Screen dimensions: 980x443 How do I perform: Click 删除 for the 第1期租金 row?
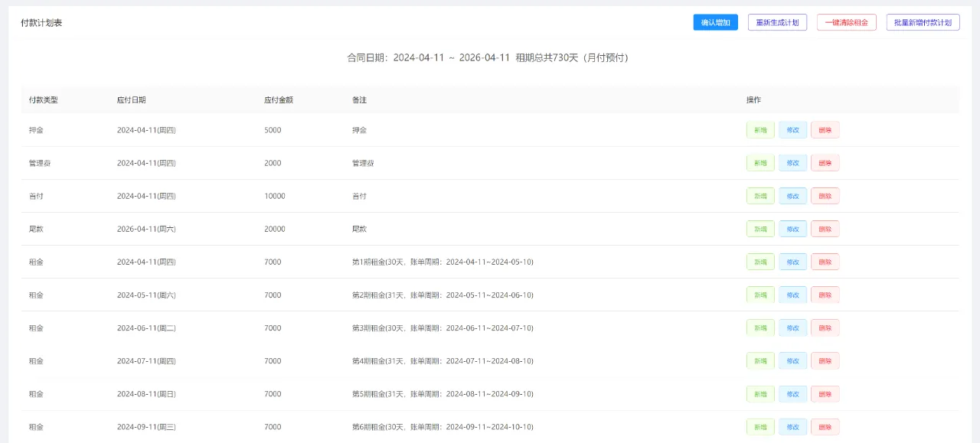click(825, 262)
